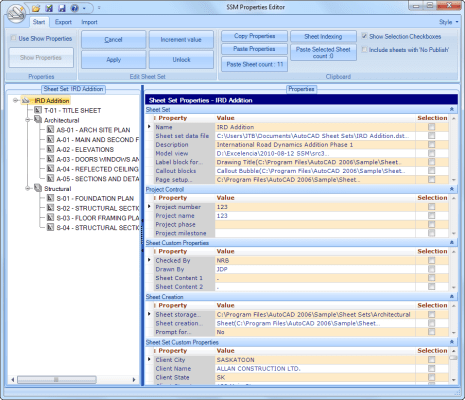Tick the Selection checkbox for Description row
The height and width of the screenshot is (400, 465).
[x=431, y=144]
